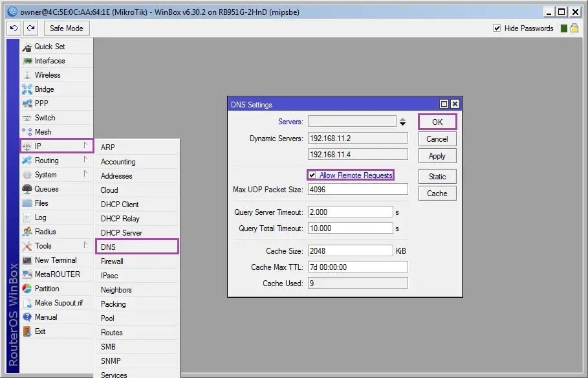Toggle the Hide Passwords checkbox
Screen dimensions: 588x378
(497, 28)
